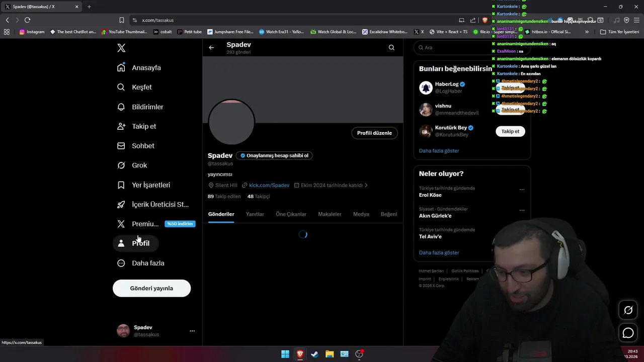Open Bildirimler notifications

tap(140, 107)
